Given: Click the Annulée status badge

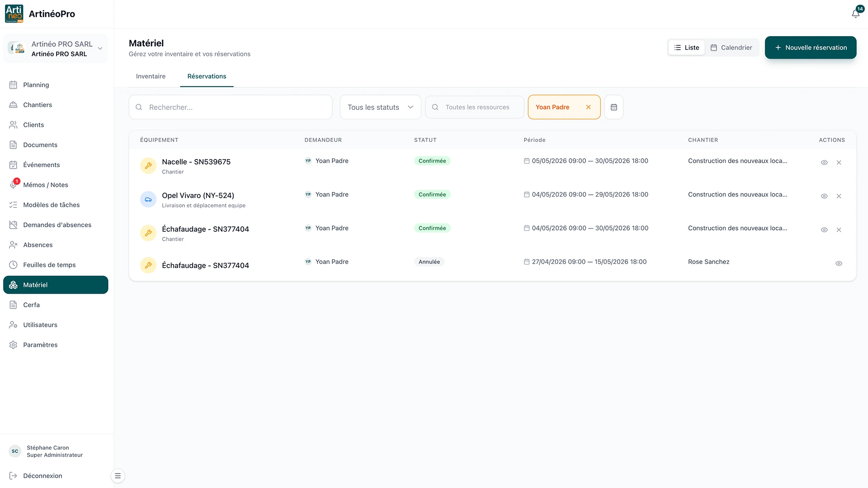Looking at the screenshot, I should (429, 262).
